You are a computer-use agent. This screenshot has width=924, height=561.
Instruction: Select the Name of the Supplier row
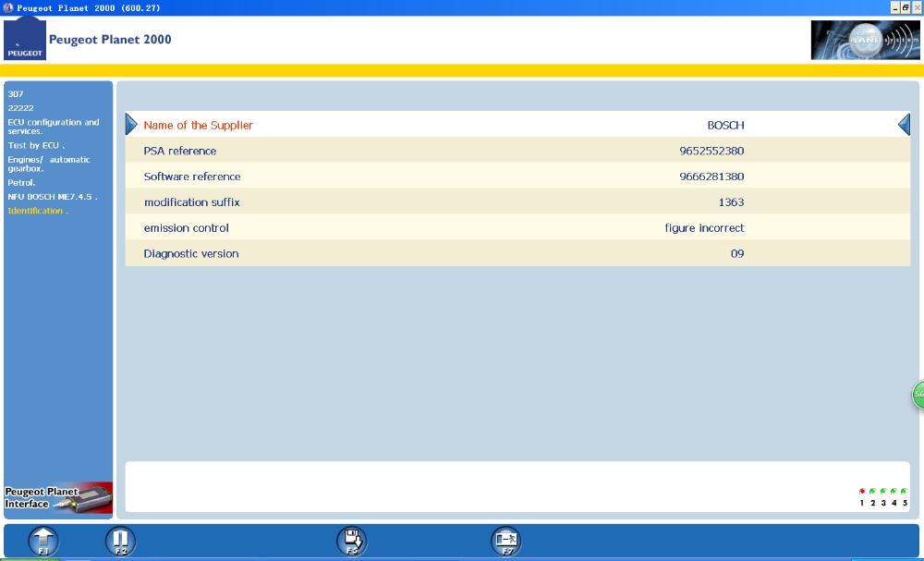click(517, 125)
